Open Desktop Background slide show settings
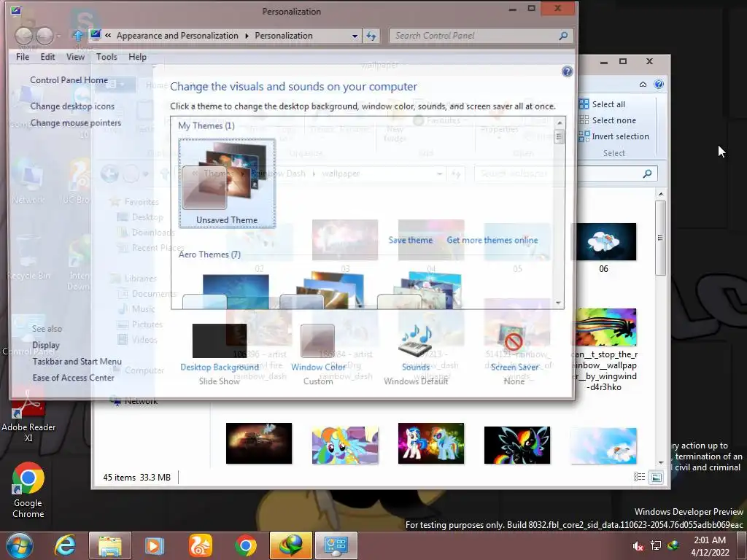Screen dimensions: 747x560 tap(219, 341)
